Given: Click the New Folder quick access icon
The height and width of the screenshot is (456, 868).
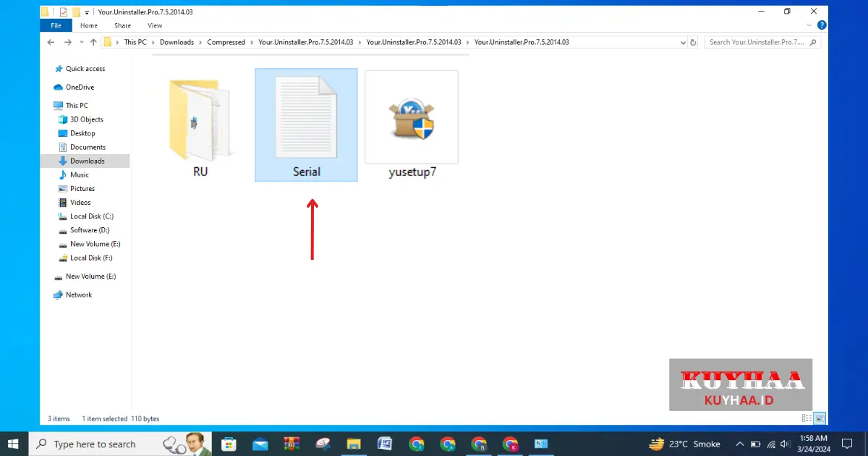Looking at the screenshot, I should point(76,12).
